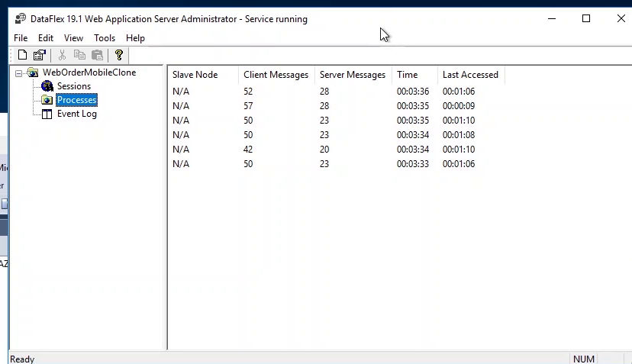Open the File menu

(21, 38)
